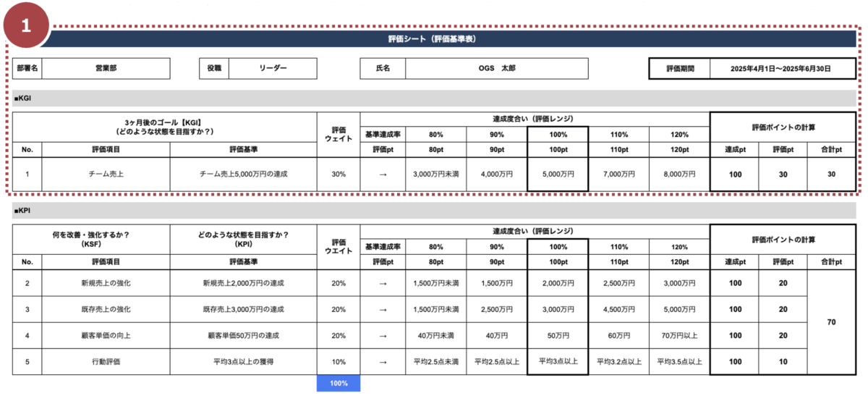
Task: Select the 8,000万円 cell in the KGI row
Action: (x=679, y=174)
